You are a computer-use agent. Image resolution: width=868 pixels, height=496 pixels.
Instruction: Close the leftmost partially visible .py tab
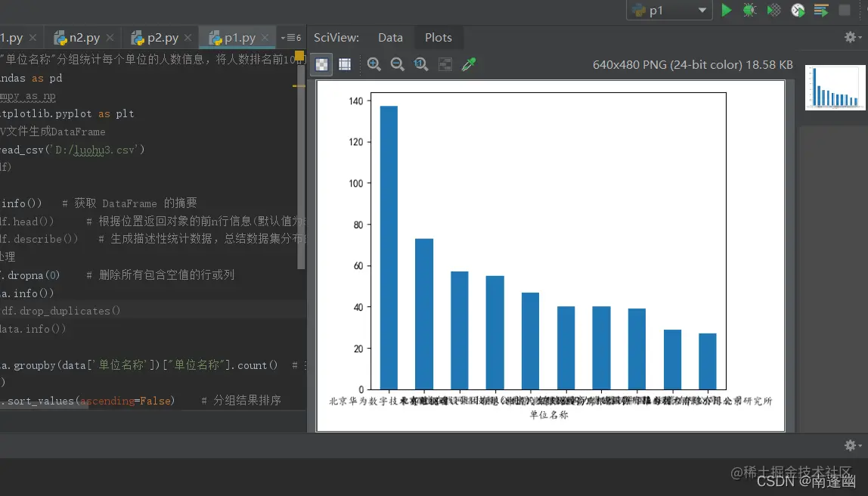click(x=33, y=38)
